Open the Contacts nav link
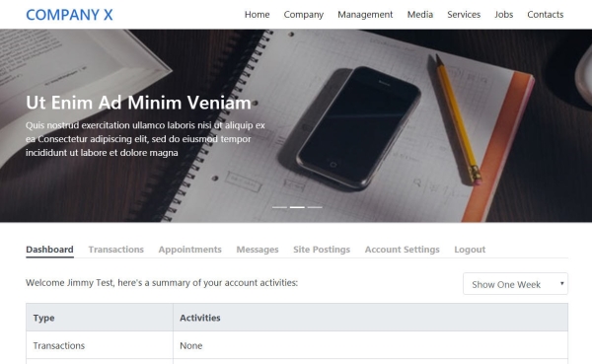 point(546,15)
